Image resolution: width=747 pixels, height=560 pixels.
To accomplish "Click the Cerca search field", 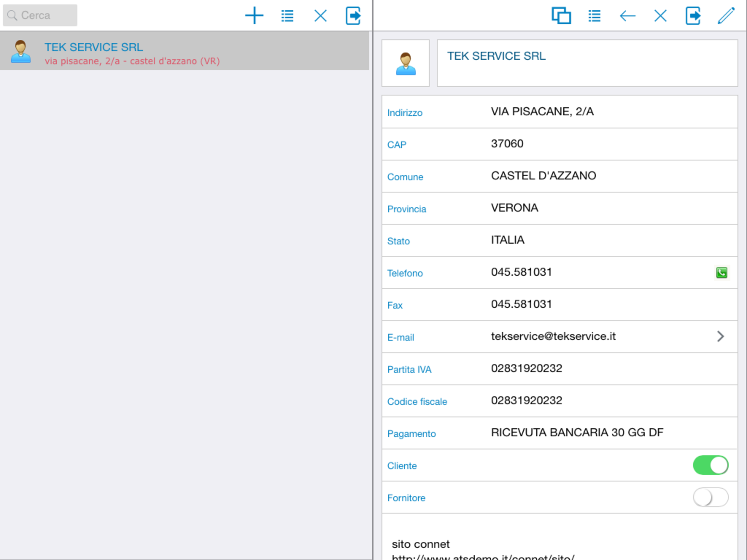I will tap(40, 15).
